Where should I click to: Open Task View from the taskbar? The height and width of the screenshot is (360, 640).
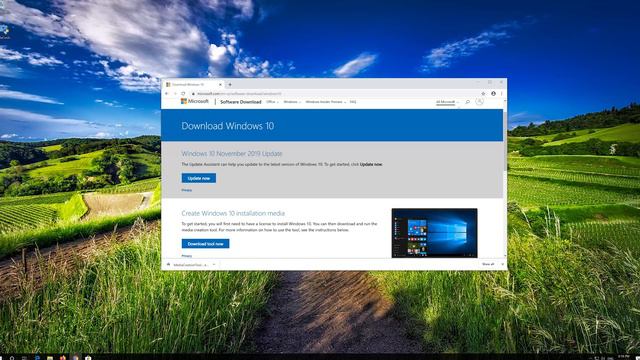click(24, 358)
